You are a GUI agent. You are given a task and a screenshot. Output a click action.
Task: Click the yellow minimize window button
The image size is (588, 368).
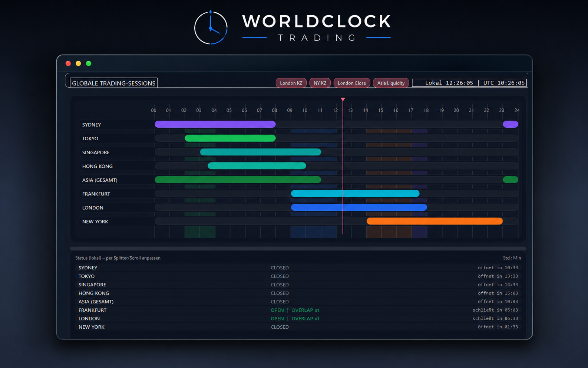pos(78,63)
